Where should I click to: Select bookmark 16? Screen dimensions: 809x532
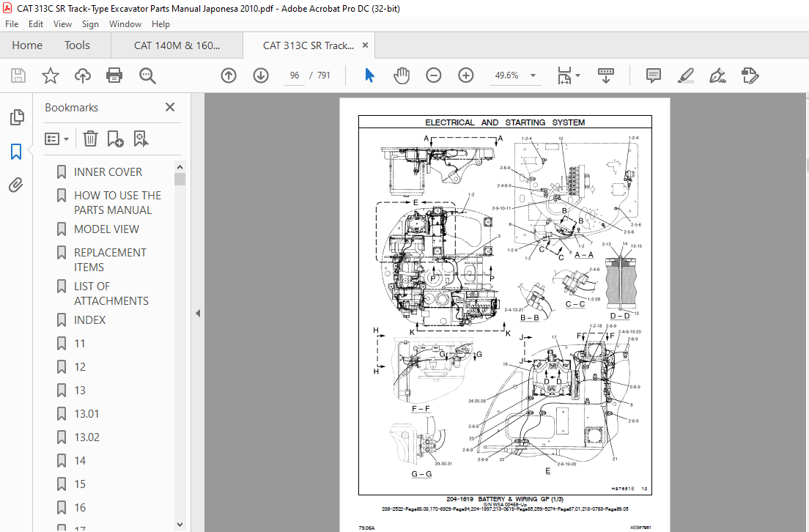coord(79,508)
